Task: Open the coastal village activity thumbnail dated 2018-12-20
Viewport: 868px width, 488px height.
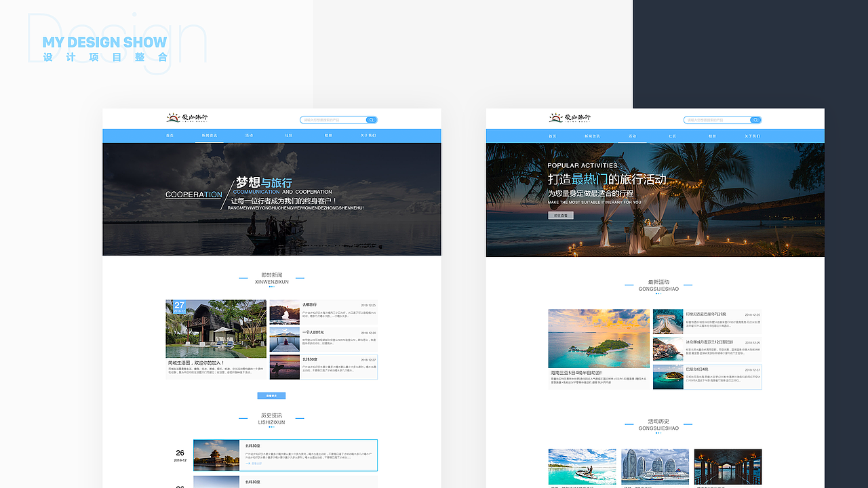Action: (x=668, y=349)
